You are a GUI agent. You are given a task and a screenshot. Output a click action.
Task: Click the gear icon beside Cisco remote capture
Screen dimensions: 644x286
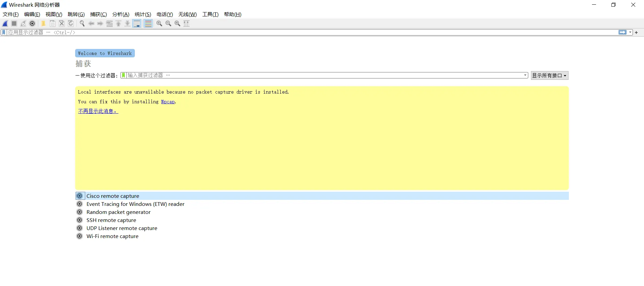pos(79,196)
